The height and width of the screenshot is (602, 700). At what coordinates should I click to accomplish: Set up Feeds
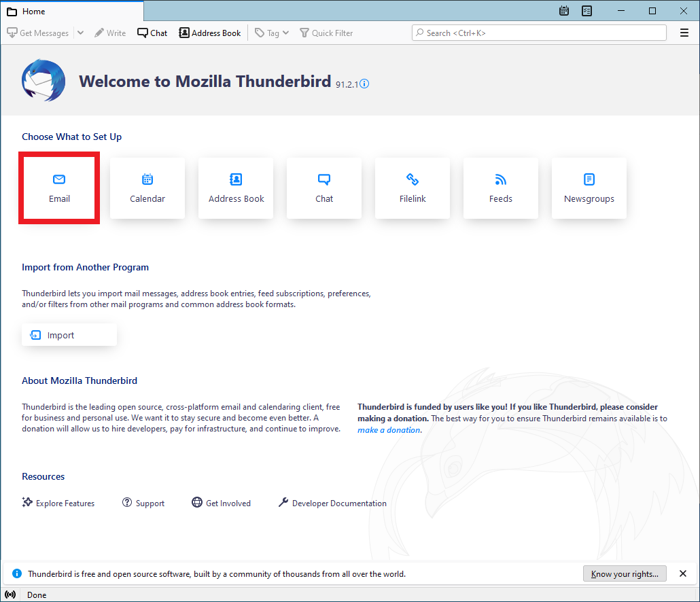click(501, 188)
